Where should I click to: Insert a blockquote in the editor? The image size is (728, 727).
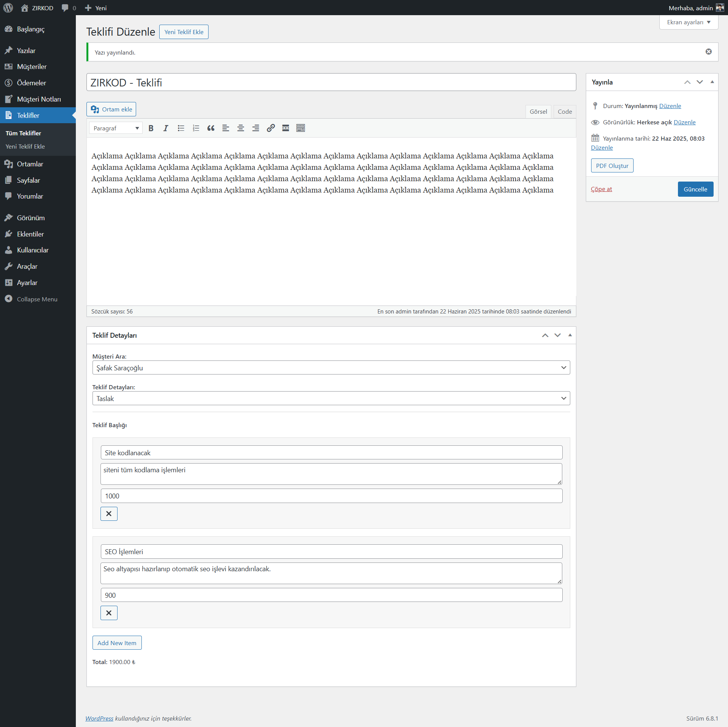211,128
